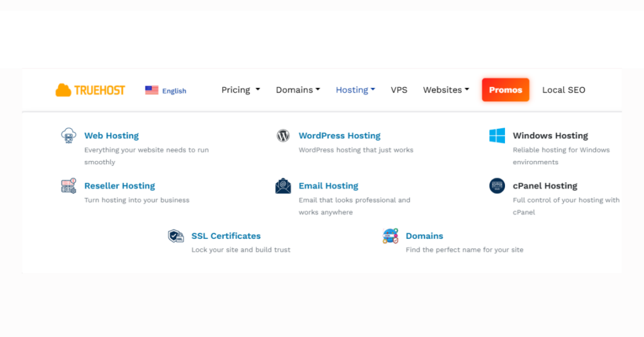The image size is (644, 337).
Task: Click the Truehost cloud logo icon
Action: [64, 90]
